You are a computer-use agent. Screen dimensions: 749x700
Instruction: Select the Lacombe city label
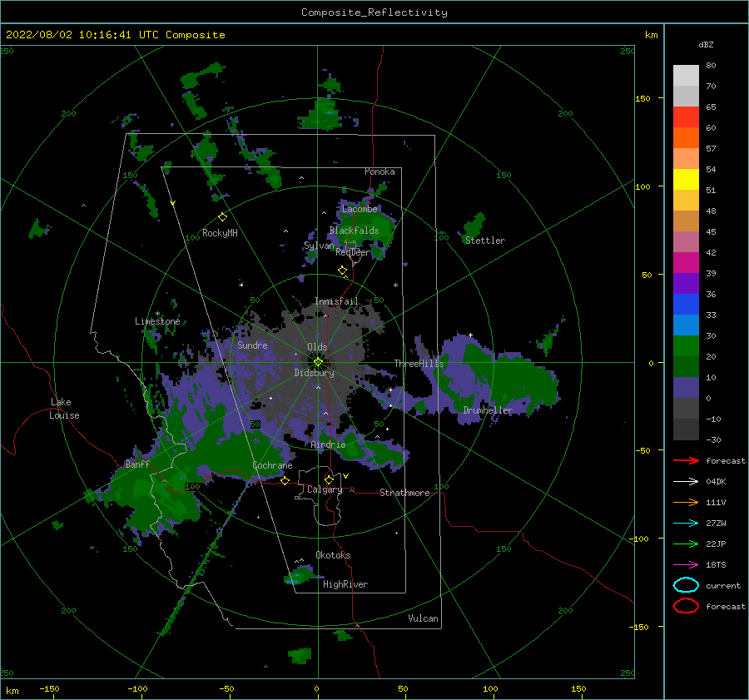(360, 209)
